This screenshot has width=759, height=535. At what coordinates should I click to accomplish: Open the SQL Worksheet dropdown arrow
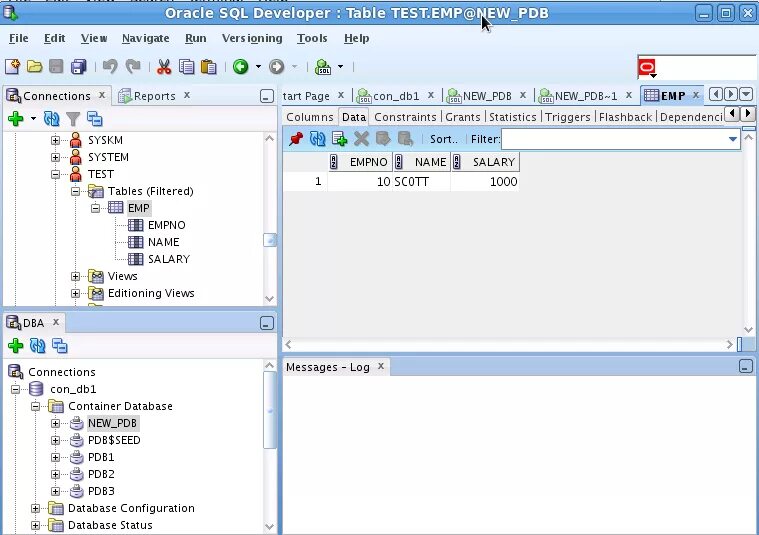point(340,66)
